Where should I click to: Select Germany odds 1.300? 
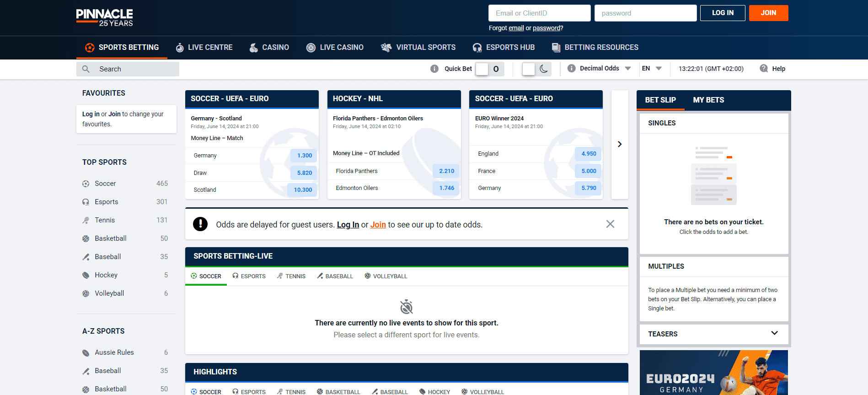pos(304,156)
